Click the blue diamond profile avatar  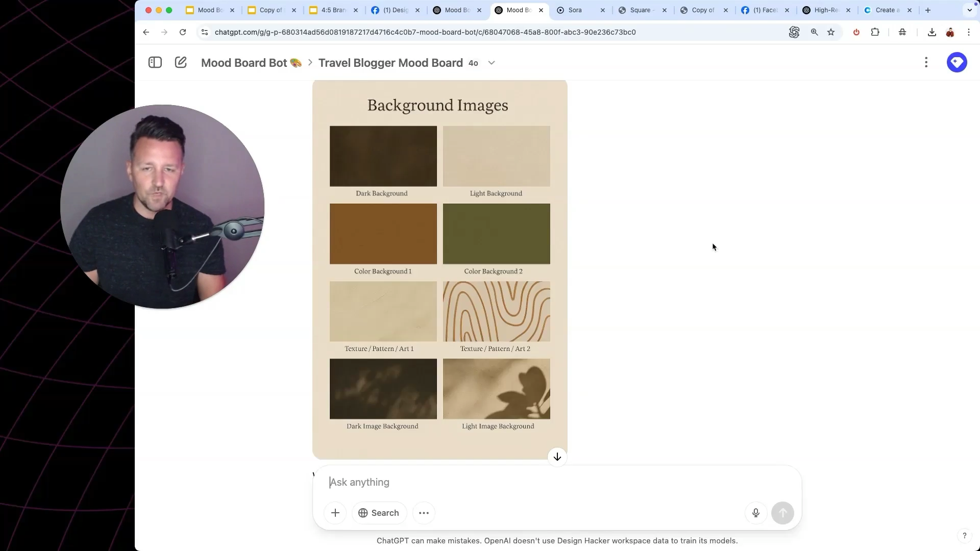tap(957, 62)
